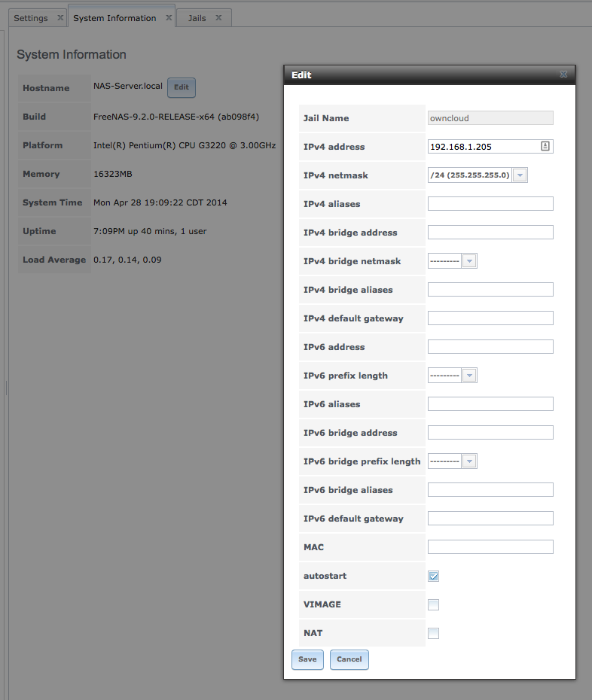Screen dimensions: 592x700
Task: Click the load average value 0.17, 0.14, 0.09
Action: 127,260
